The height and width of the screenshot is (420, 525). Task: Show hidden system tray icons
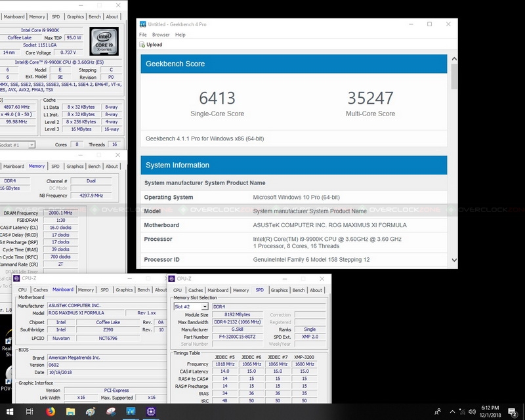coord(452,411)
